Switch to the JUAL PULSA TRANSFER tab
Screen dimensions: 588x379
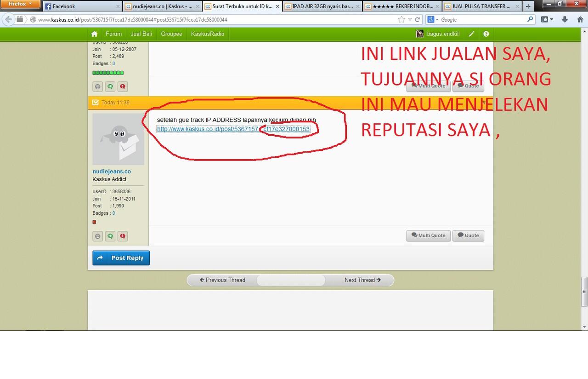point(482,6)
